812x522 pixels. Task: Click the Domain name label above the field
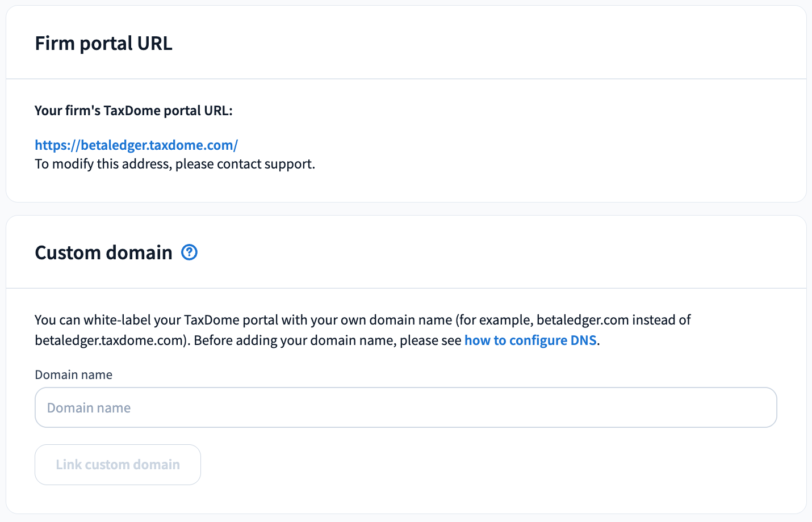(73, 374)
